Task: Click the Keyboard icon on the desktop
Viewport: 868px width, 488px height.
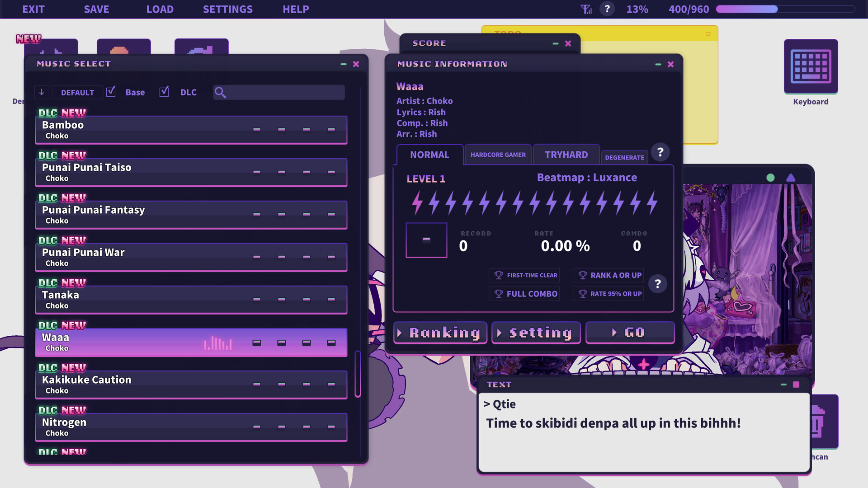Action: 811,67
